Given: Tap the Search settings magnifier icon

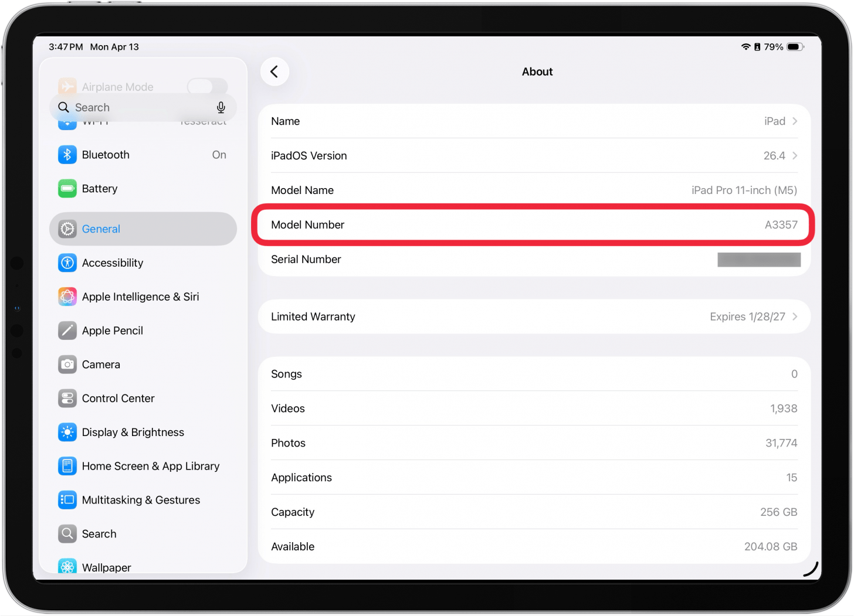Looking at the screenshot, I should tap(67, 534).
